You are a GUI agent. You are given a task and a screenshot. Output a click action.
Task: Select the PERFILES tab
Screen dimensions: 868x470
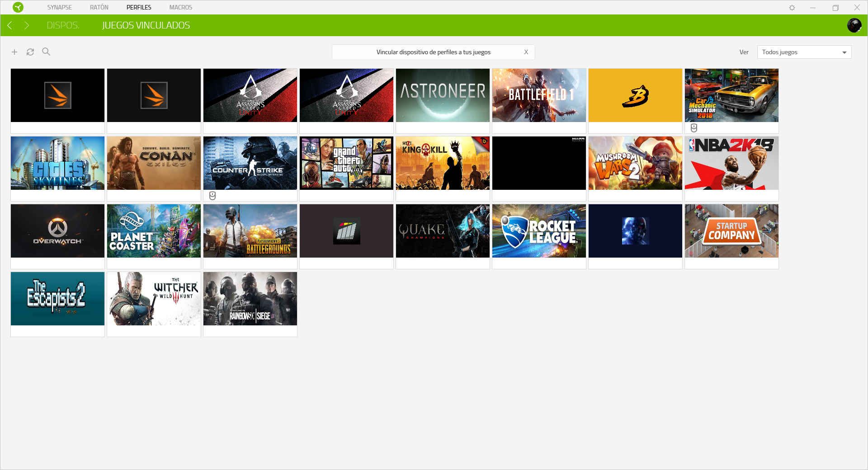click(x=139, y=7)
